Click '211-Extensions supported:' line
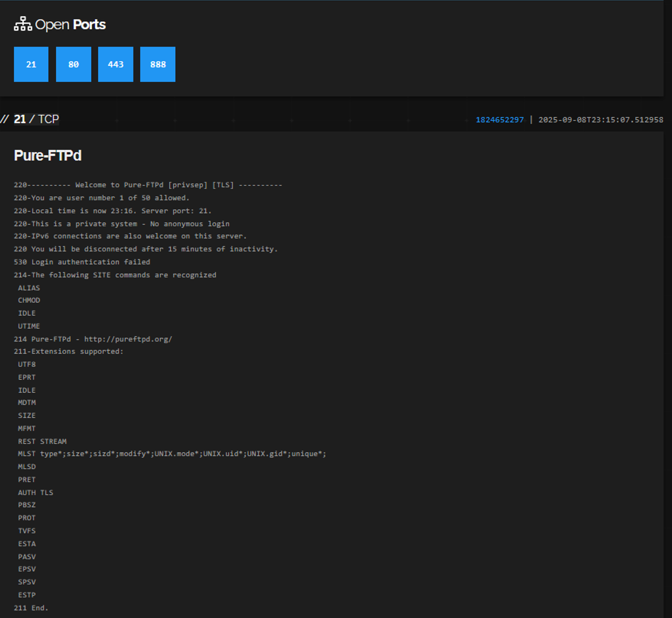672x618 pixels. tap(69, 351)
